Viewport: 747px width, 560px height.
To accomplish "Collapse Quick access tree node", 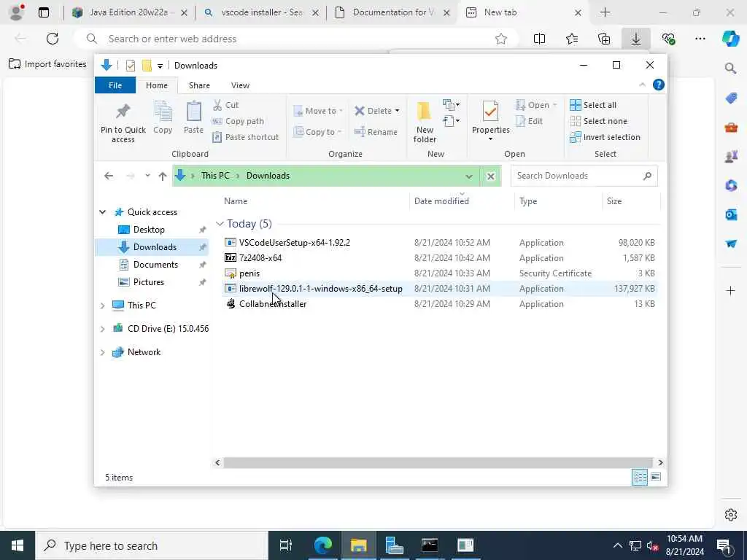I will [x=102, y=212].
